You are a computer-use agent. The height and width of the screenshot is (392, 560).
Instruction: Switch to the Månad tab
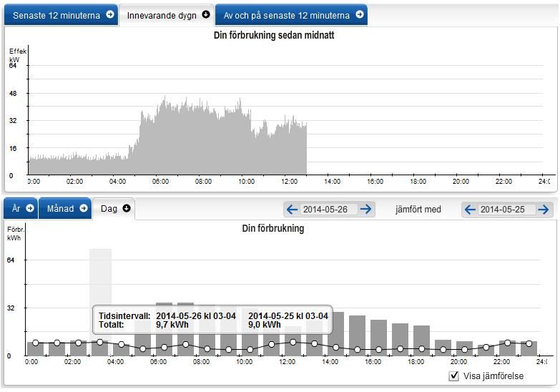coord(61,209)
